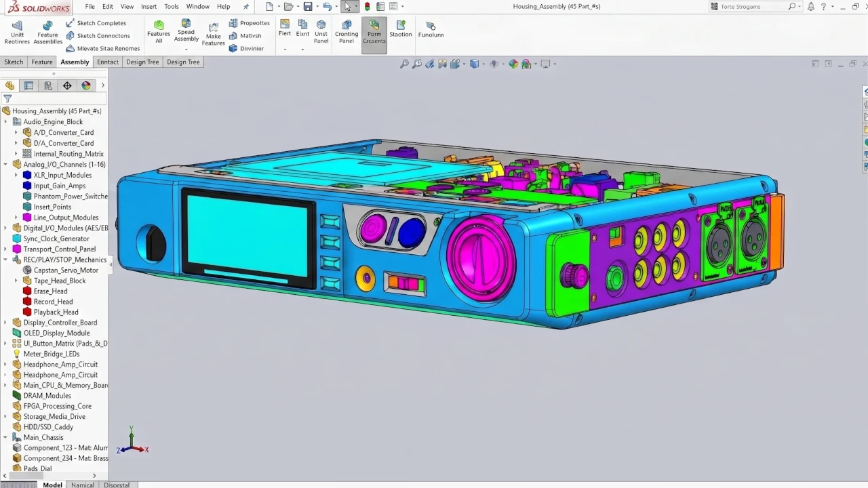This screenshot has height=488, width=868.
Task: Collapse the Analog_I/O_Channels tree node
Action: [x=6, y=164]
